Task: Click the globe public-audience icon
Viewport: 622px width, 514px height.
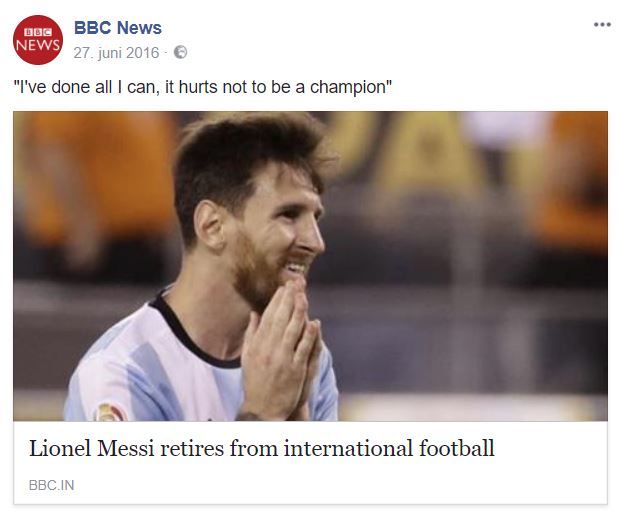Action: [x=180, y=53]
